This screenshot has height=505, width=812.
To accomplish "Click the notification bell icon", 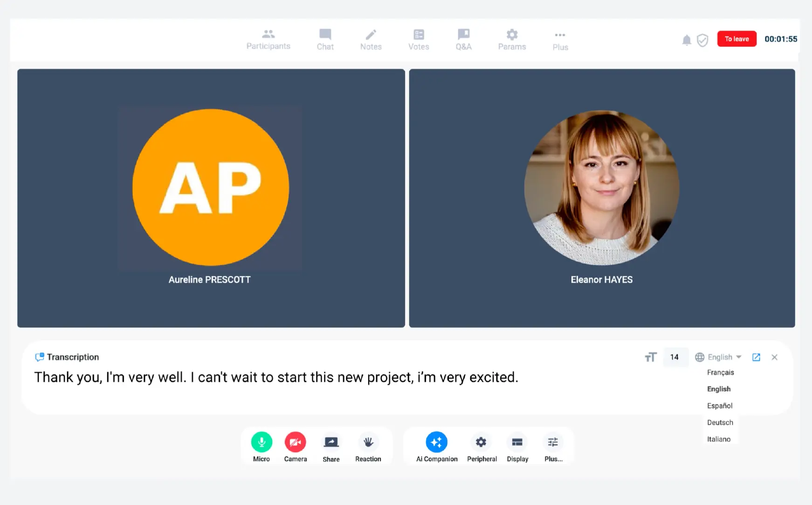I will pos(686,40).
